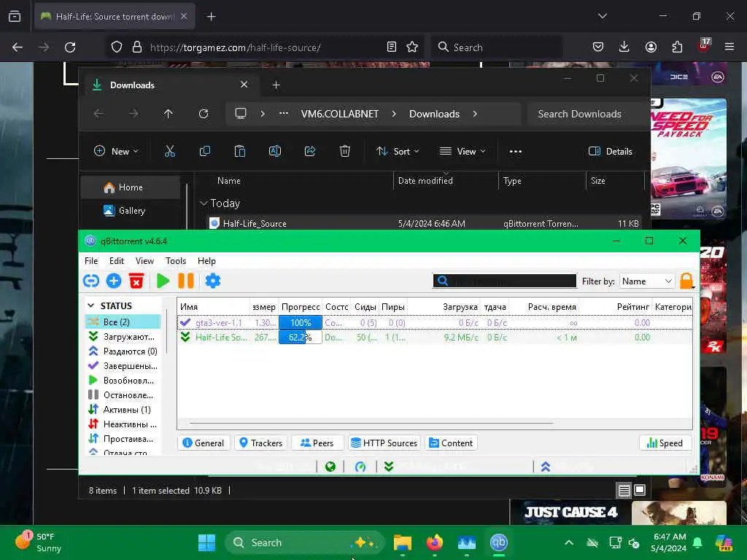Open qBittorrent options gear icon
Screen dimensions: 747x560
213,281
